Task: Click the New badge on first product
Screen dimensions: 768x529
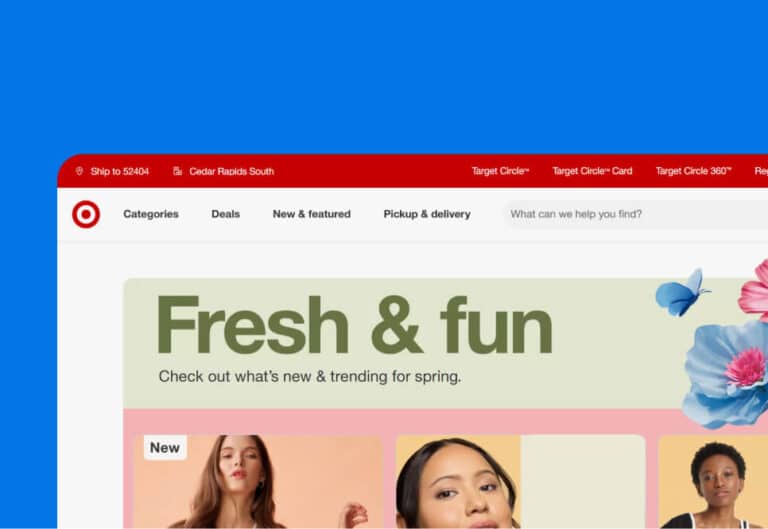Action: 165,447
